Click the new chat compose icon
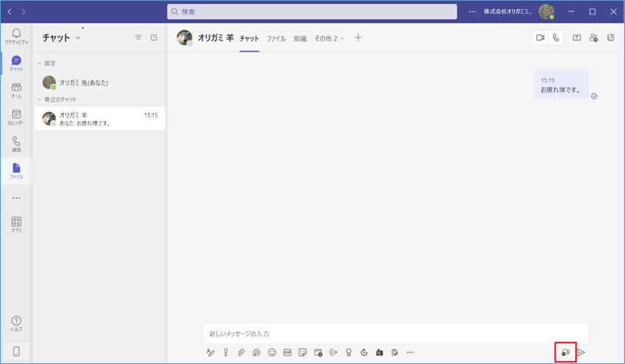Screen dimensions: 625x364 point(154,37)
